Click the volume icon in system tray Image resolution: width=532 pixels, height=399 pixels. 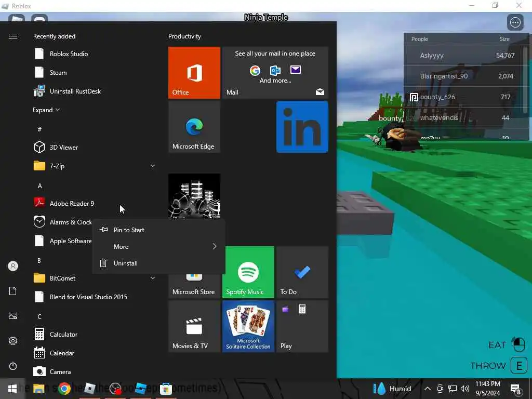[465, 389]
